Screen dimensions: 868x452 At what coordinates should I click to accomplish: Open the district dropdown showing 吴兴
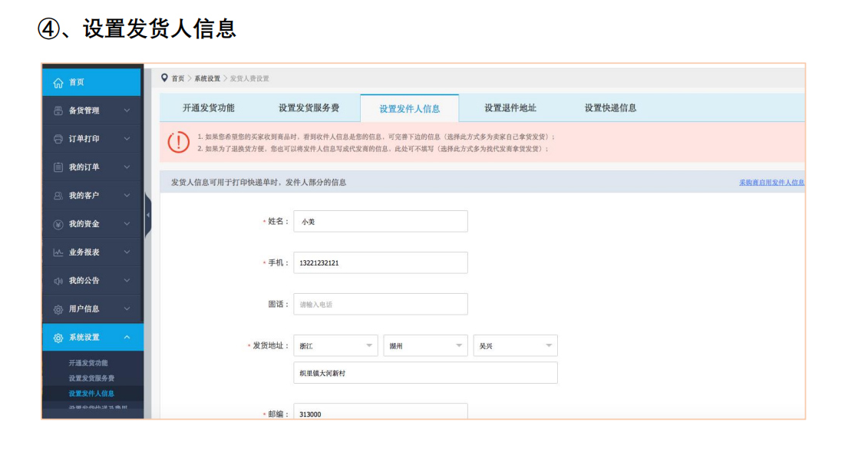pos(516,346)
